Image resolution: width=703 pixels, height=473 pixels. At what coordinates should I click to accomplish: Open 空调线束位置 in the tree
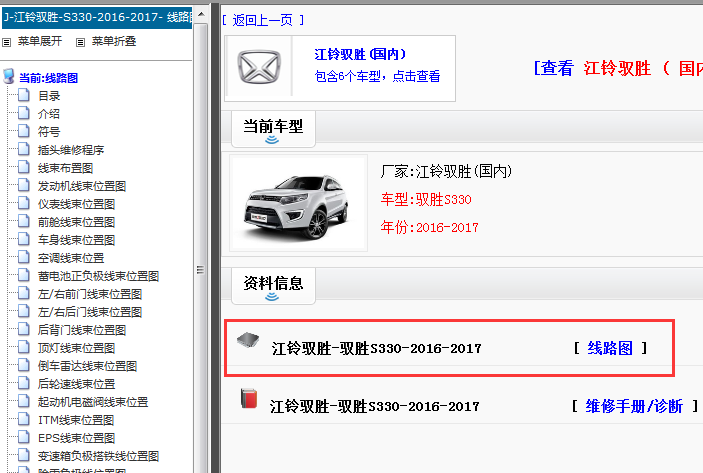(x=71, y=258)
